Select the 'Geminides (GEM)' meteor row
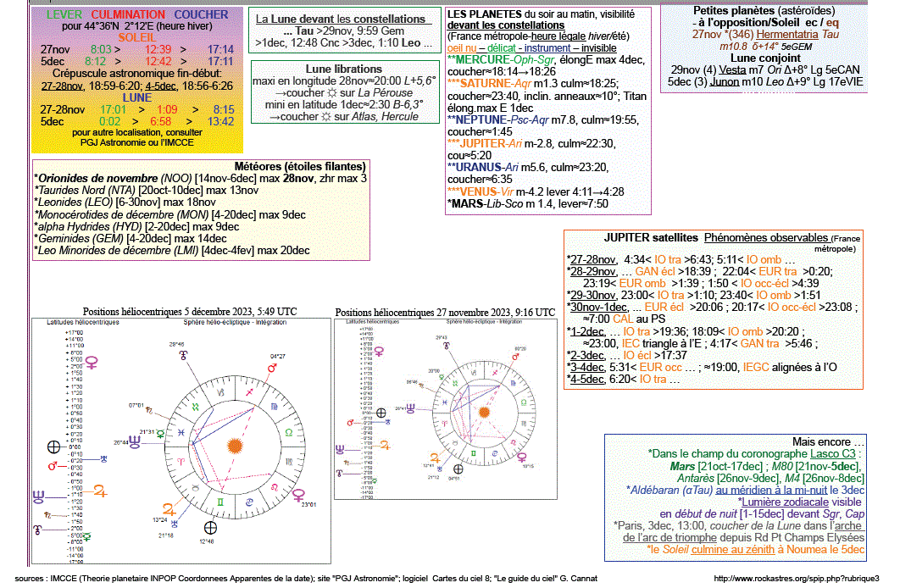Screen dimensions: 900x588 (131, 239)
